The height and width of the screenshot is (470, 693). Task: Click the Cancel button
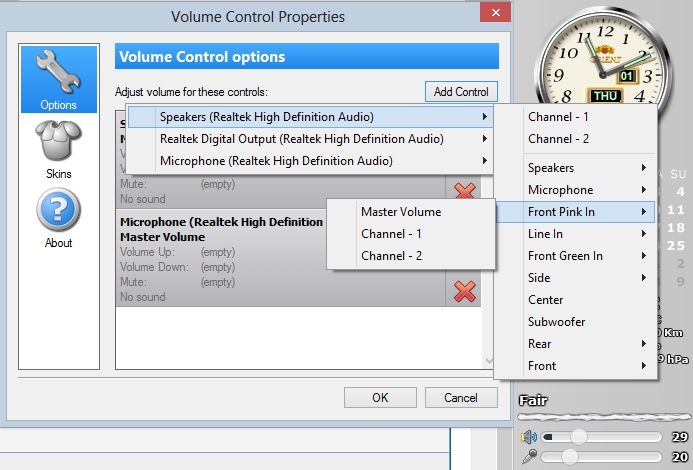461,397
